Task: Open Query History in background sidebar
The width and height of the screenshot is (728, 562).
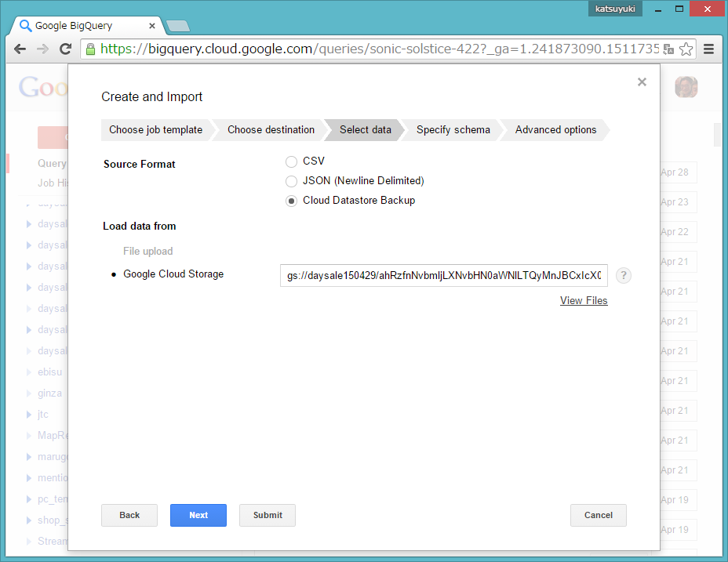Action: coord(52,163)
